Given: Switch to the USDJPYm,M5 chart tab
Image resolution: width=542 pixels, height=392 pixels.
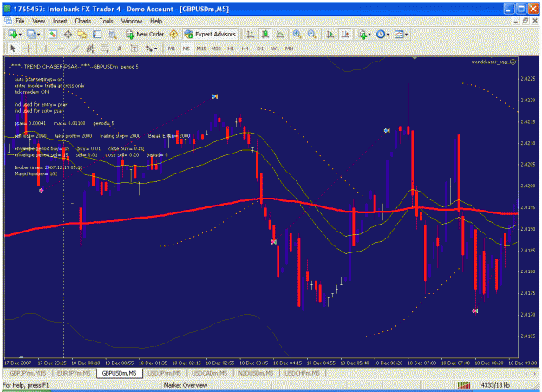Looking at the screenshot, I should click(x=165, y=373).
